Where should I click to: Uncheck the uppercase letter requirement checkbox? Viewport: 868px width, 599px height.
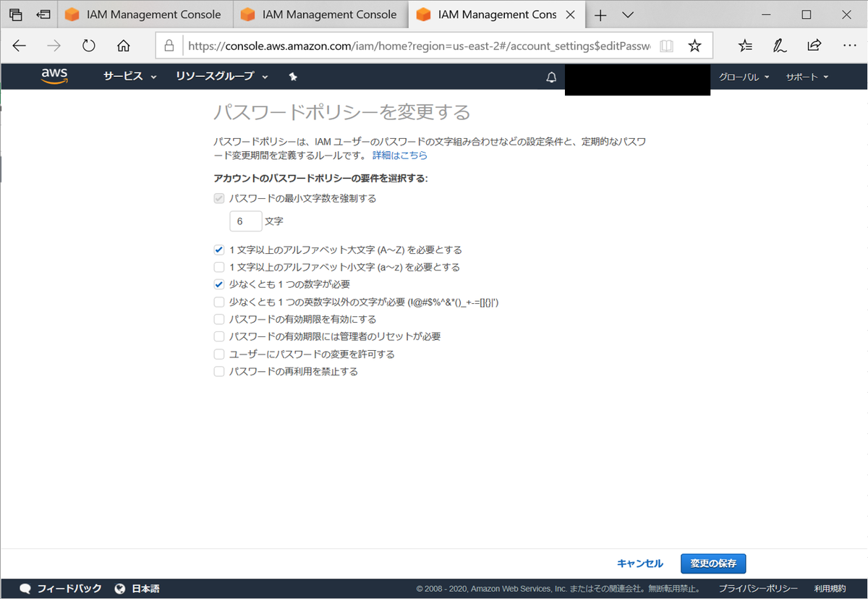(x=218, y=250)
